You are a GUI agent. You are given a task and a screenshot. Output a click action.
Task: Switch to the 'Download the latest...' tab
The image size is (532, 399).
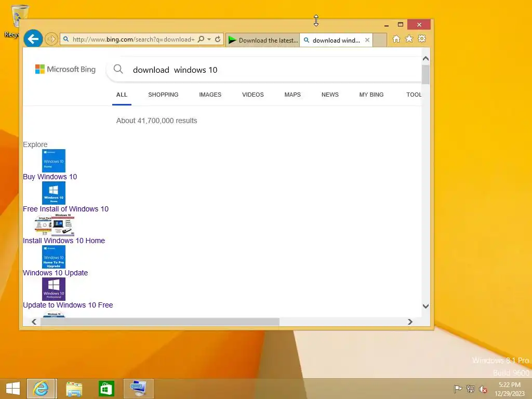tap(263, 40)
